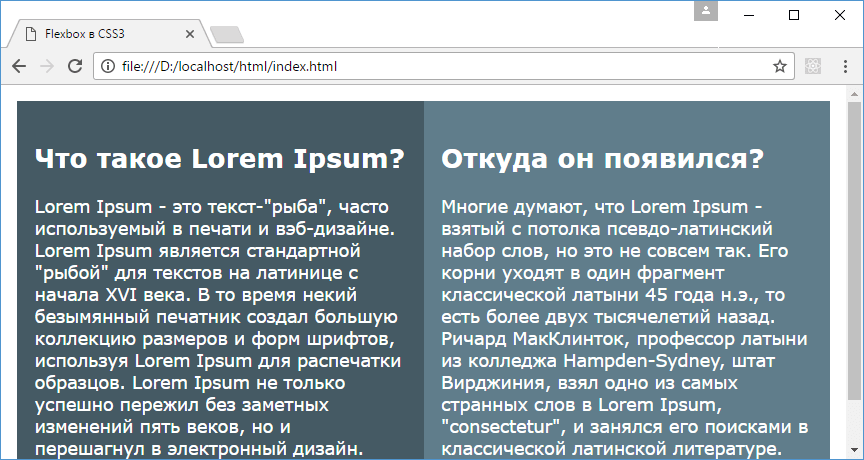Open a new browser tab
864x460 pixels.
(228, 36)
